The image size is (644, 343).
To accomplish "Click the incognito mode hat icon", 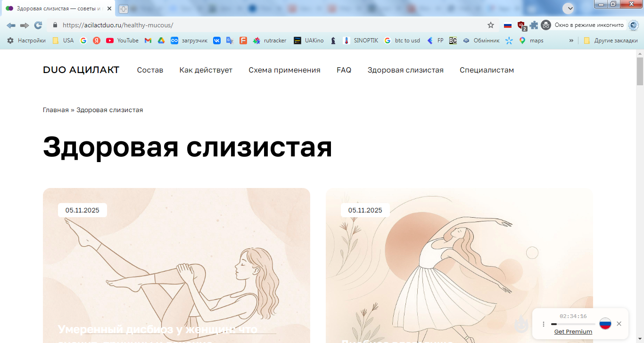I will coord(546,25).
